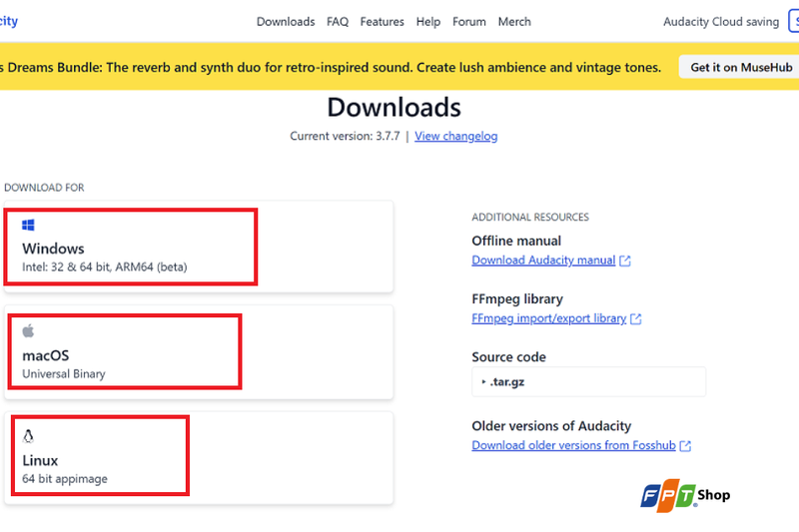Expand the .tar.gz source code disclosure

coord(588,382)
